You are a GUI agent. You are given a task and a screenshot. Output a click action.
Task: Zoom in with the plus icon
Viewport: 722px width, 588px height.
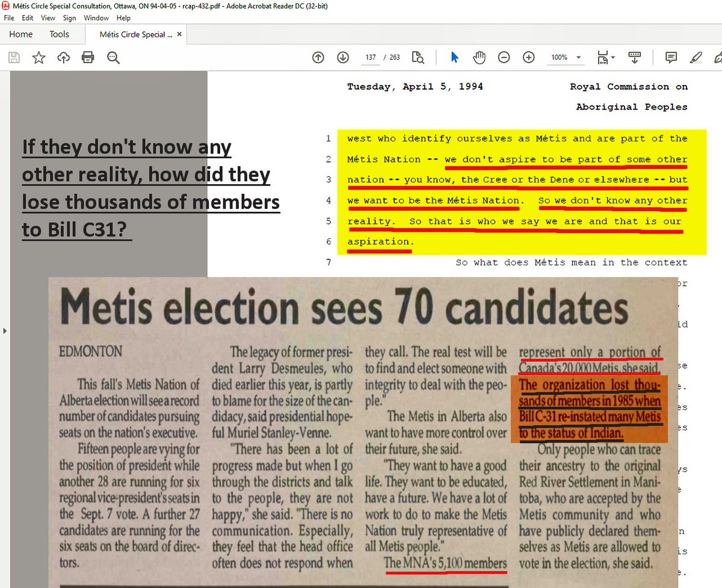pos(529,58)
